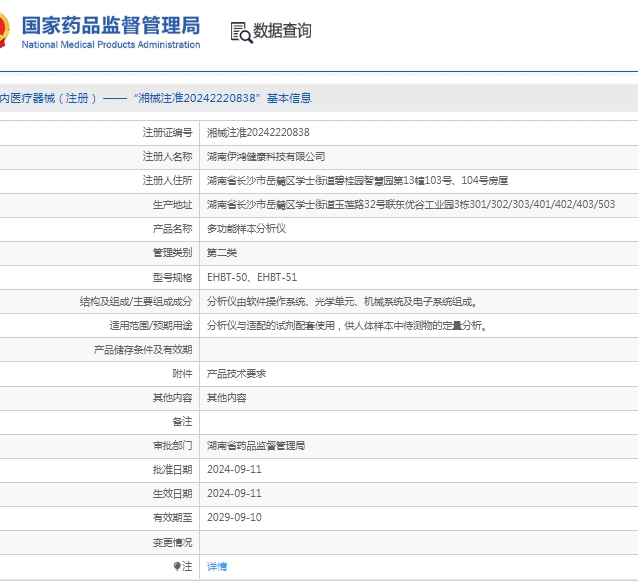Image resolution: width=638 pixels, height=584 pixels.
Task: Select management category 第二类
Action: tap(222, 253)
